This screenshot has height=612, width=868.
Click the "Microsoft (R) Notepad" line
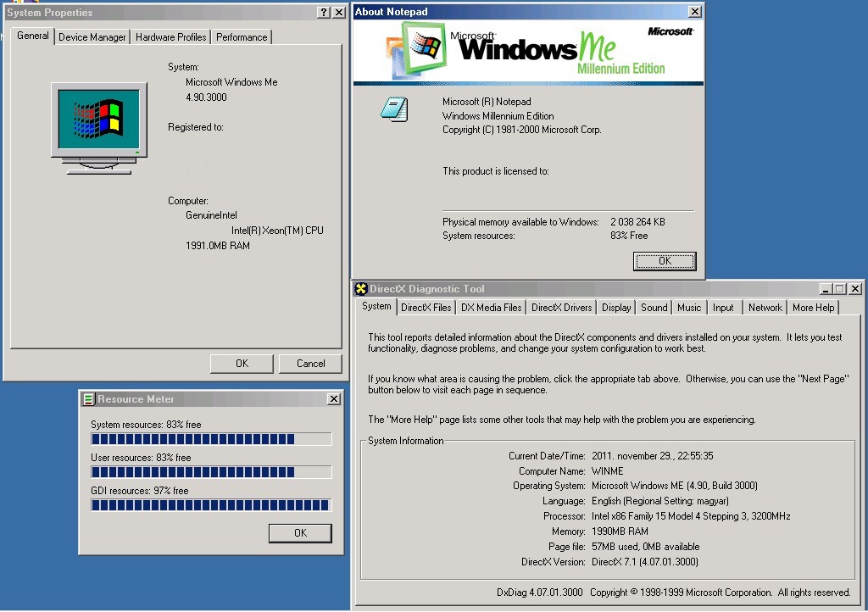pyautogui.click(x=487, y=102)
